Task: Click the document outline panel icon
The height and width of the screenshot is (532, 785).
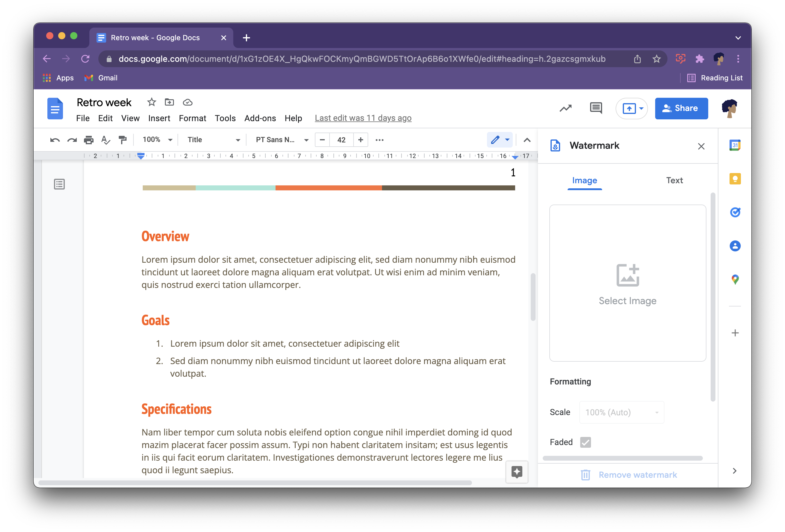Action: [x=59, y=184]
